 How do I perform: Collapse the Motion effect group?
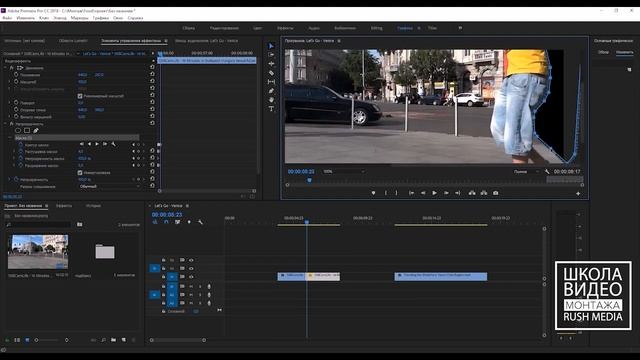[6, 68]
